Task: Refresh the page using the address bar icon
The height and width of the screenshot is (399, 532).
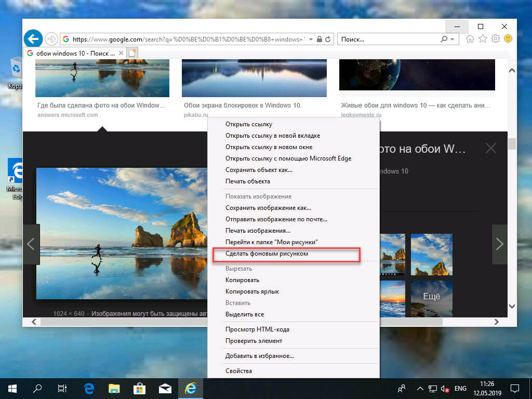Action: coord(329,39)
